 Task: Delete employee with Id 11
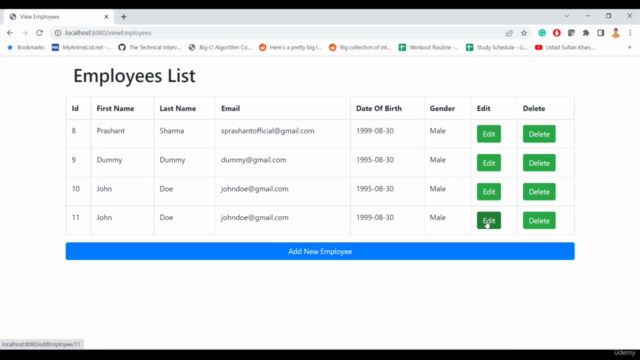539,220
